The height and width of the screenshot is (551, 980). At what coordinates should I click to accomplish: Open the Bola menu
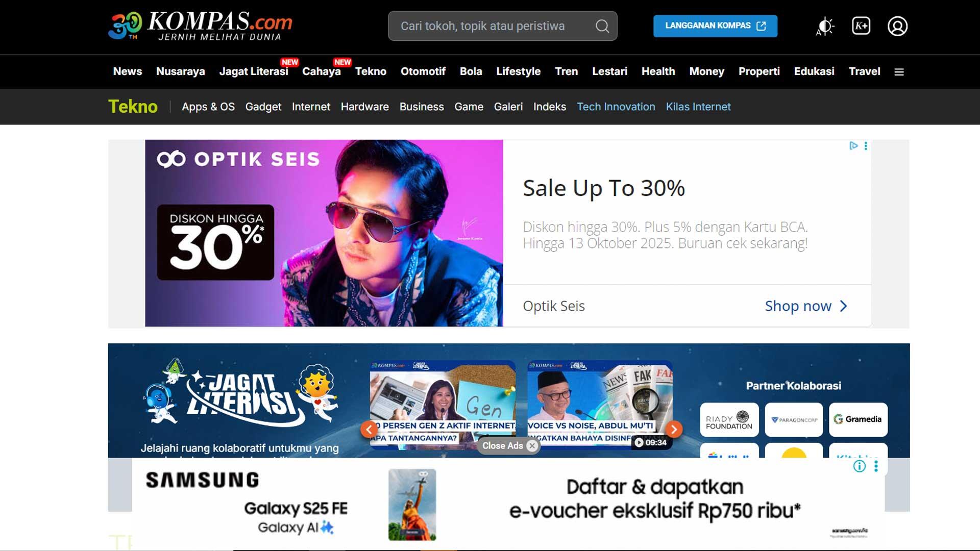[x=471, y=71]
